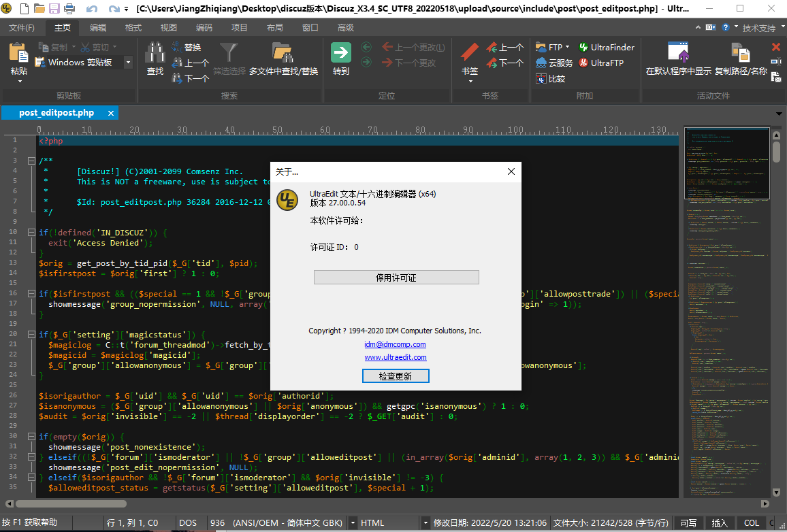Image resolution: width=787 pixels, height=532 pixels.
Task: Open the FTP dropdown arrow
Action: click(x=568, y=47)
